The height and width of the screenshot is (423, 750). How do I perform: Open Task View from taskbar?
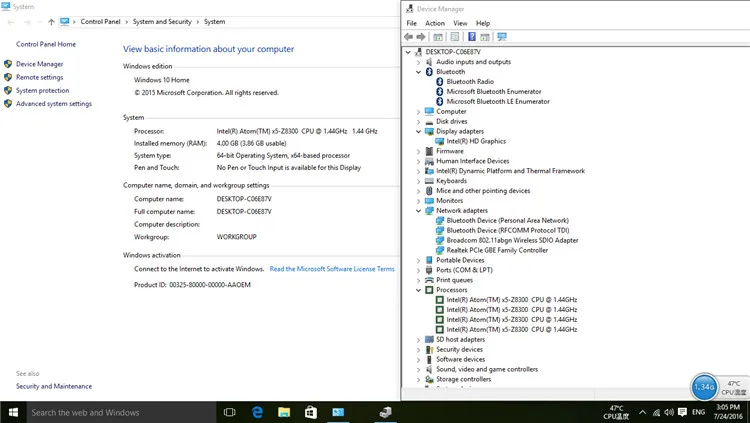[230, 412]
